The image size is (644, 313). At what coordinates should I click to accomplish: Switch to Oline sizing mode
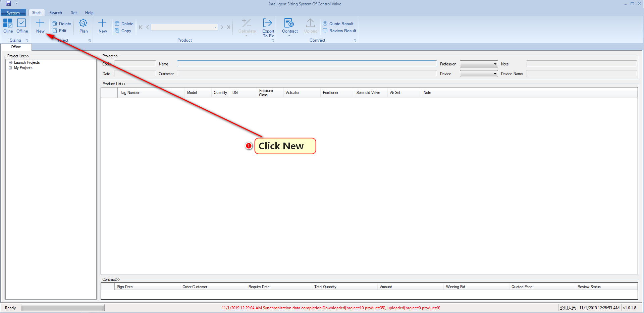[8, 26]
